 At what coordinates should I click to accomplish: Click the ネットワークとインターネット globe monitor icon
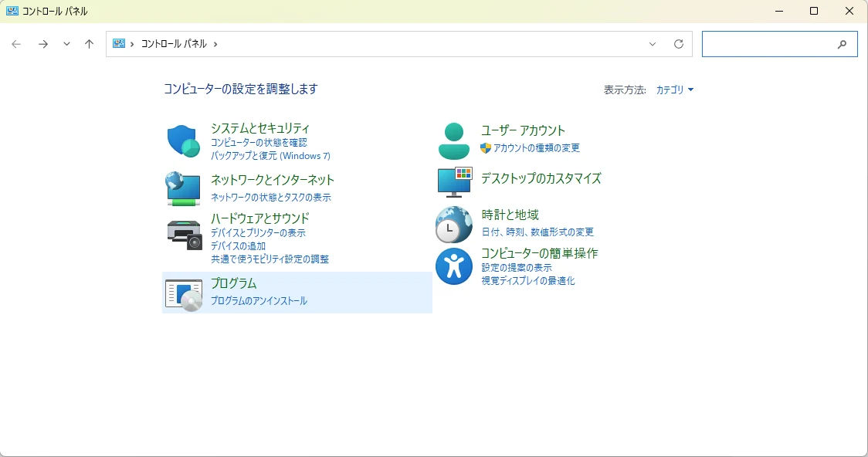(183, 188)
